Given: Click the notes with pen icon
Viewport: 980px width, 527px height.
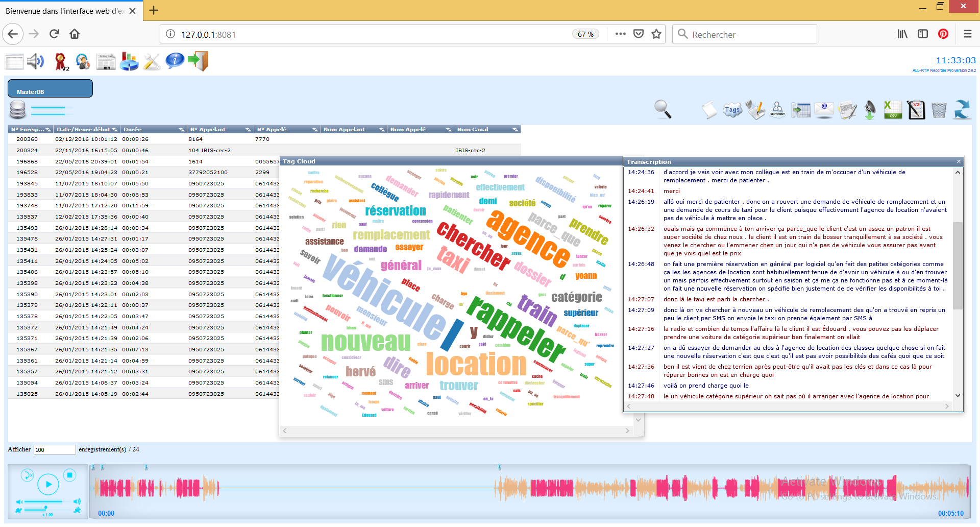Looking at the screenshot, I should click(x=847, y=110).
